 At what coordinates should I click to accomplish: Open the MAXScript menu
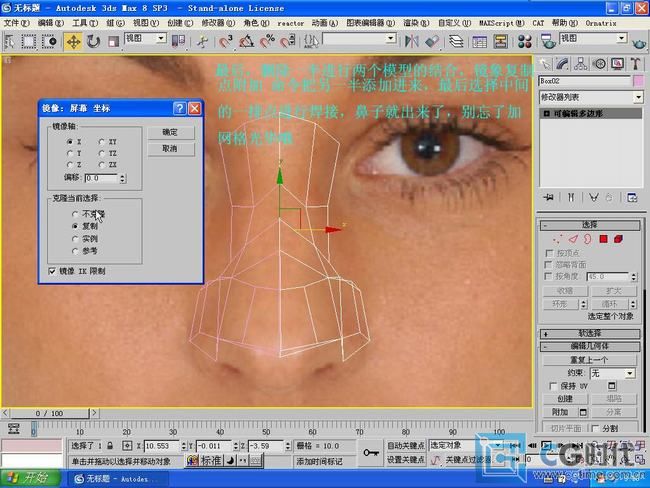pos(502,23)
